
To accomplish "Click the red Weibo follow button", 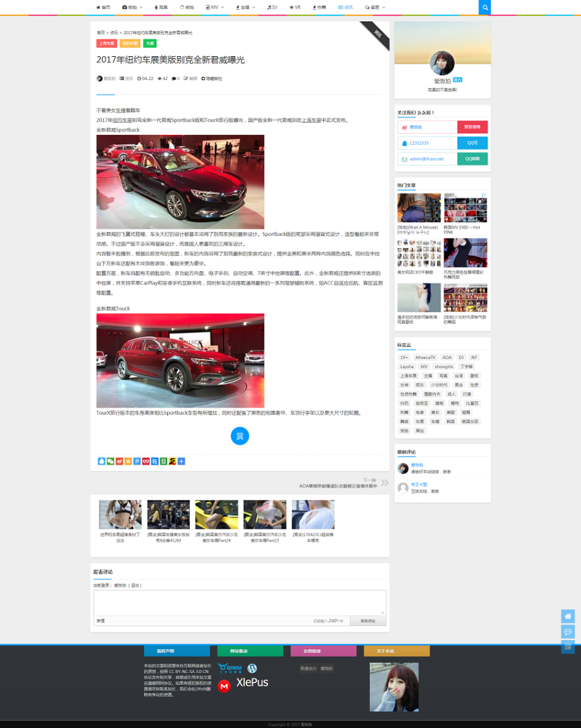I will point(473,127).
